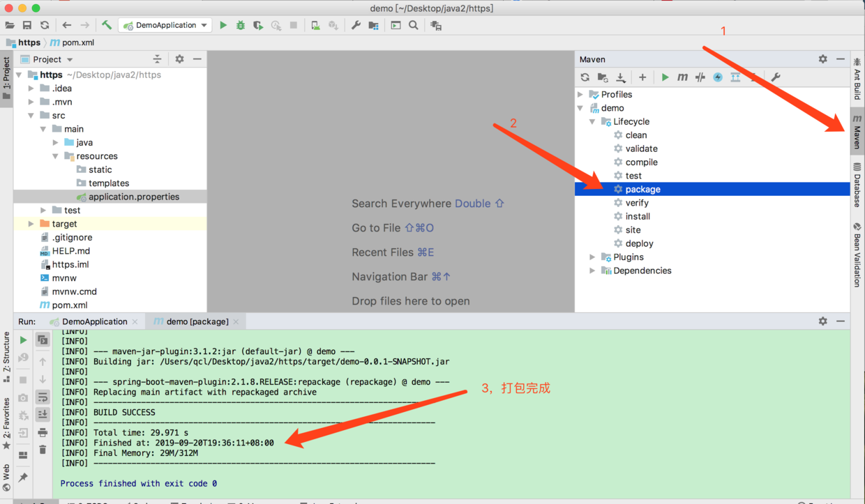Select https.iml file
The width and height of the screenshot is (865, 504).
(x=63, y=264)
